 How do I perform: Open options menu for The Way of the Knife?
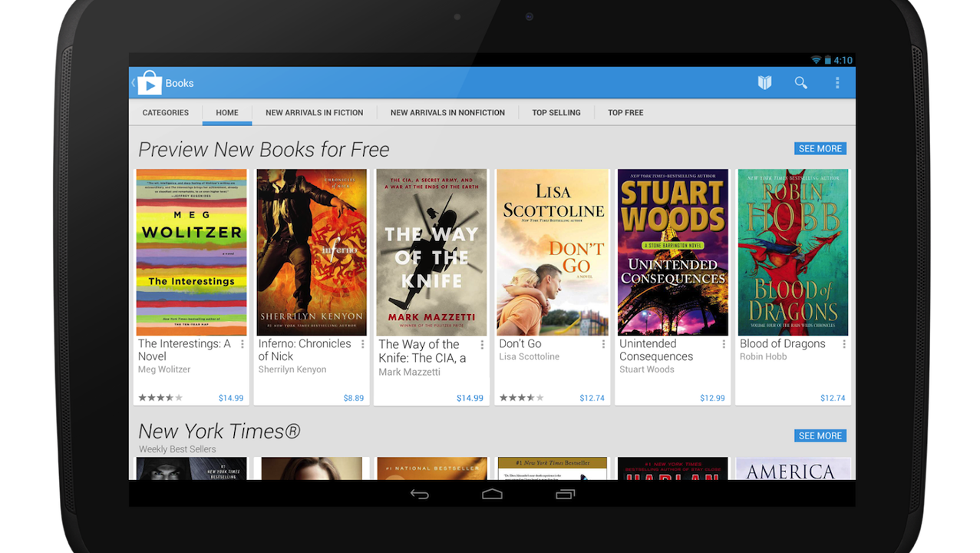(483, 345)
